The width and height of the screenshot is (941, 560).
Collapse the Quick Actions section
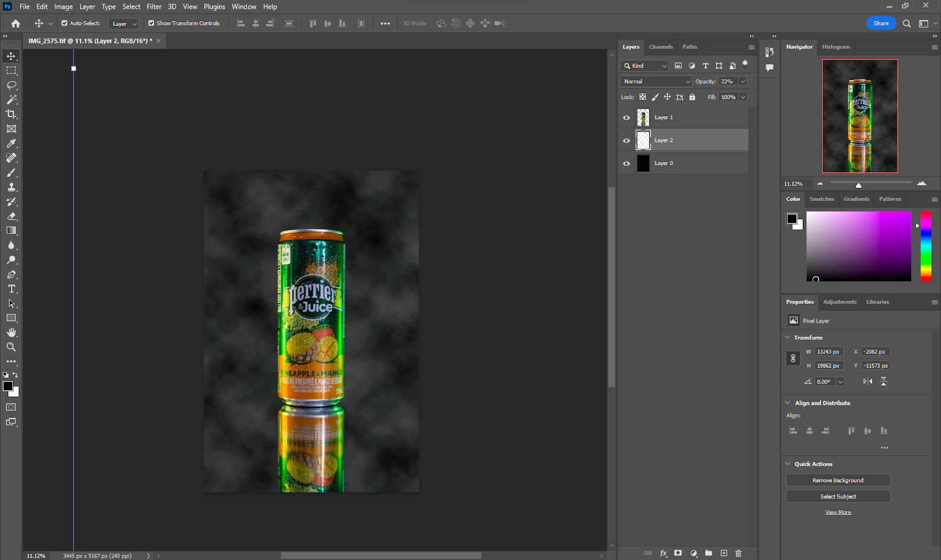pyautogui.click(x=788, y=464)
